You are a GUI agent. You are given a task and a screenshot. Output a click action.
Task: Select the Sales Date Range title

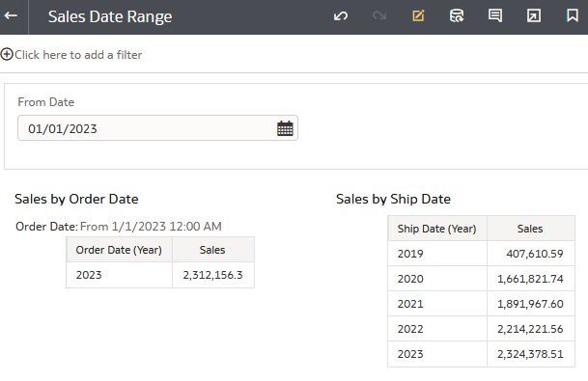(110, 16)
